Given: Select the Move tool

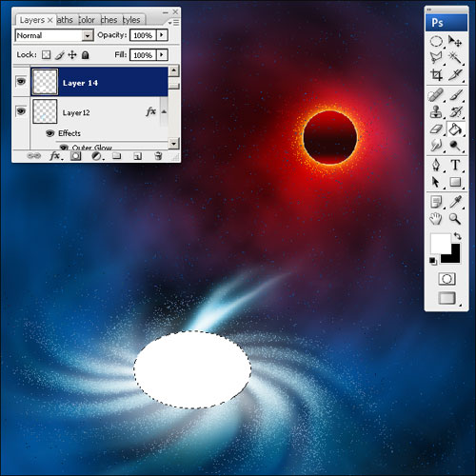Looking at the screenshot, I should pos(455,41).
